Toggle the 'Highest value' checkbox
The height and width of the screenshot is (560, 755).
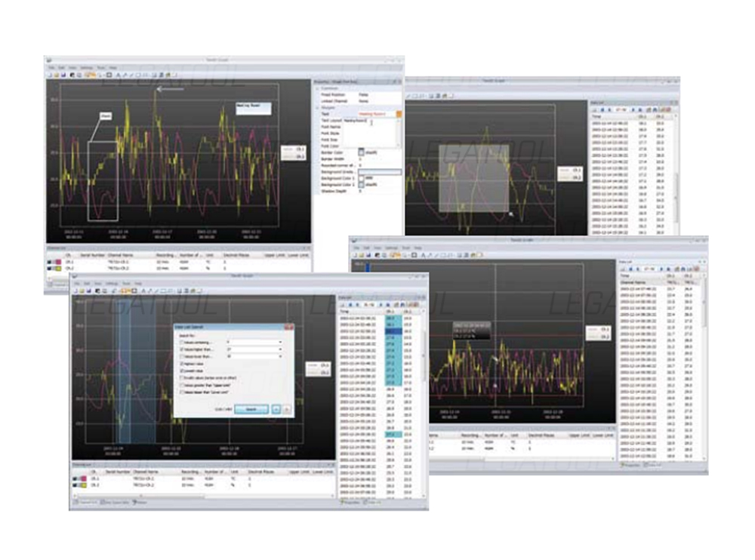[x=181, y=364]
